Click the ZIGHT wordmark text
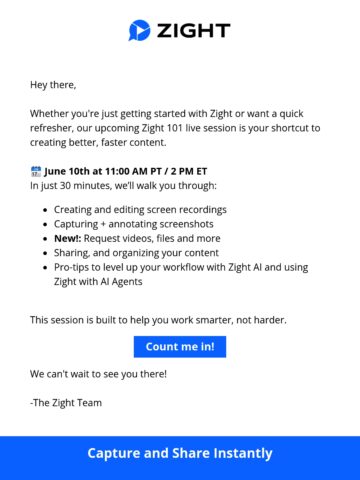360x480 pixels. pyautogui.click(x=194, y=31)
